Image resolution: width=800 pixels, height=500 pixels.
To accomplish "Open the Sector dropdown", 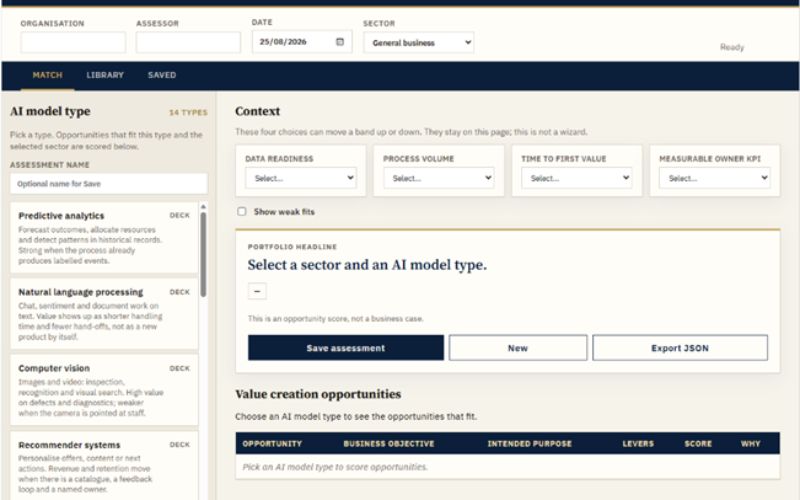I will (x=418, y=42).
